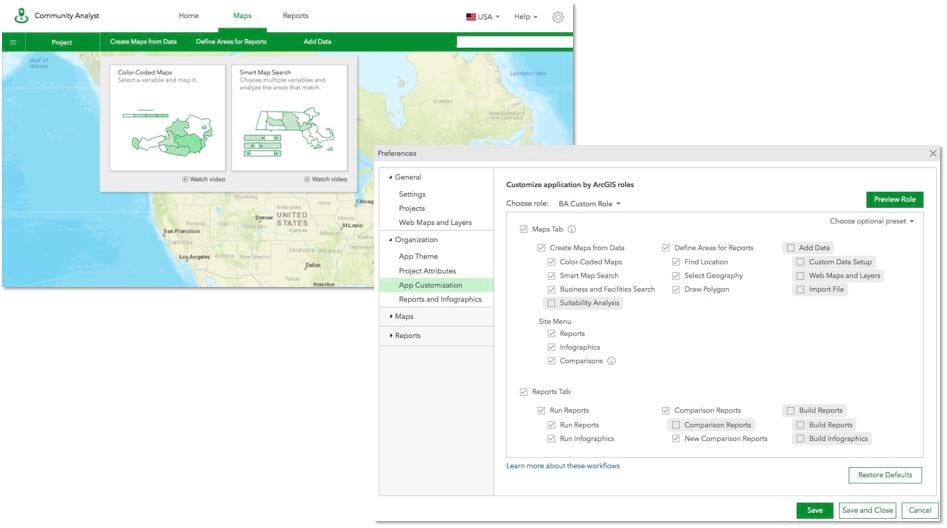Viewport: 947px width, 528px height.
Task: Collapse the Organization section
Action: 391,240
